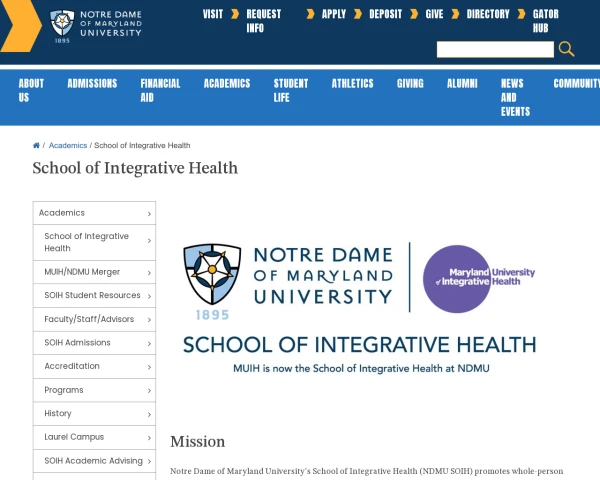Open Faculty/Staff/Advisors sidebar link
Screen dimensions: 600x480
[94, 319]
